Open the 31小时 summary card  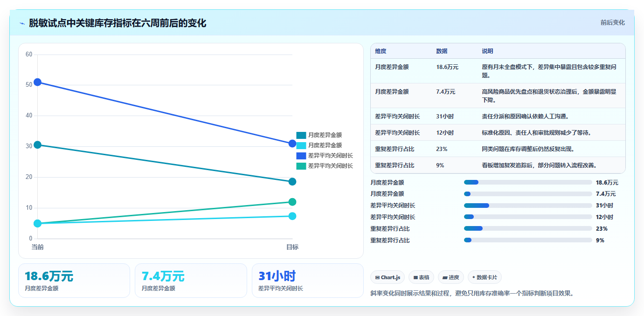pos(308,281)
